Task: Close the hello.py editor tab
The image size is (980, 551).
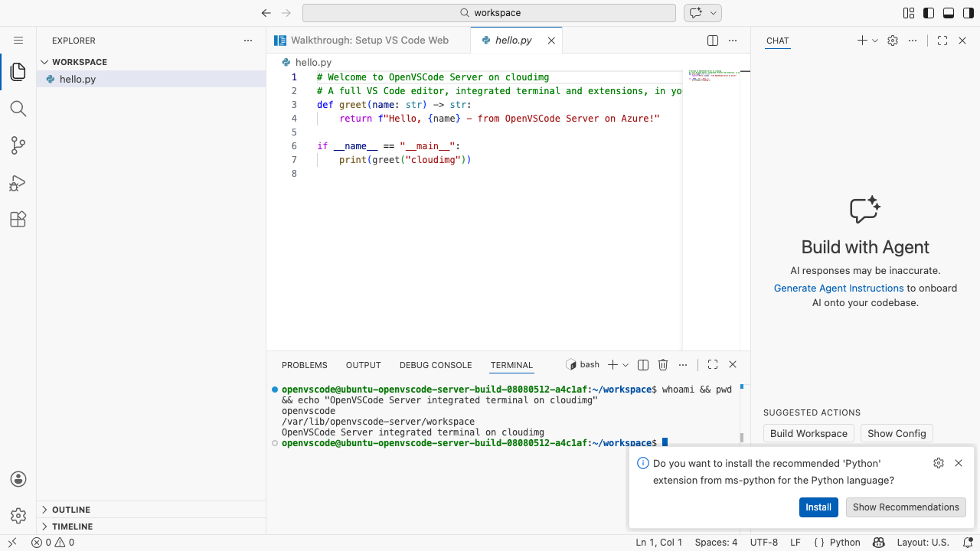Action: point(551,41)
